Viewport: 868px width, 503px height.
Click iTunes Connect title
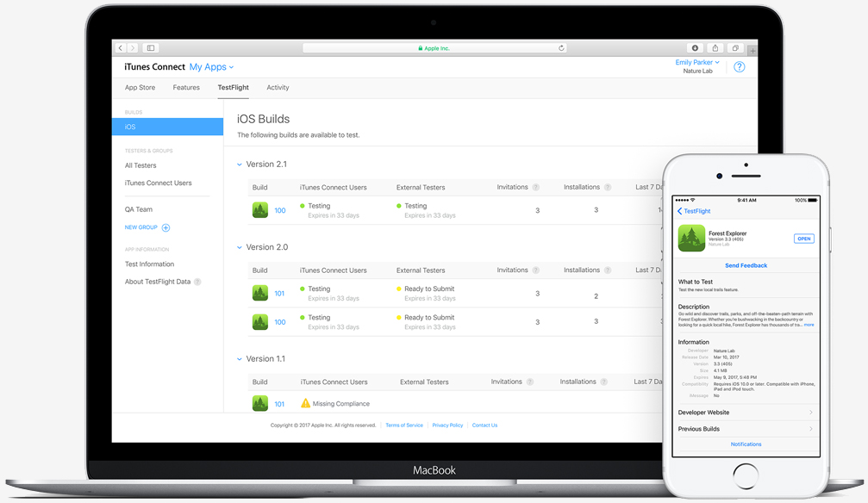tap(154, 67)
